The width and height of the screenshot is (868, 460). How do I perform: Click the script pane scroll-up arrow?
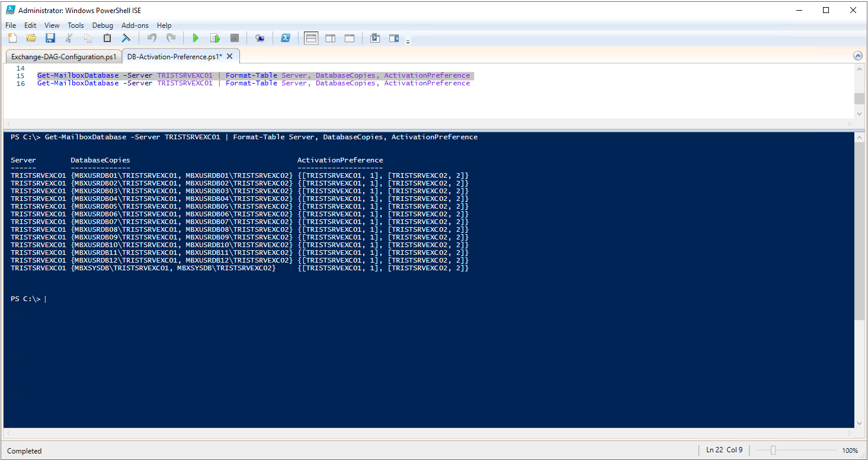click(859, 69)
